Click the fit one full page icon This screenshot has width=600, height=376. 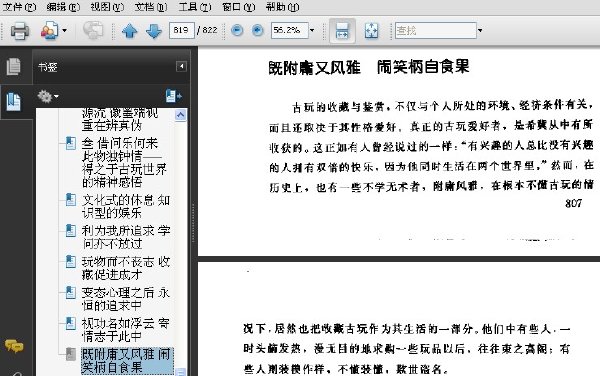[x=371, y=31]
